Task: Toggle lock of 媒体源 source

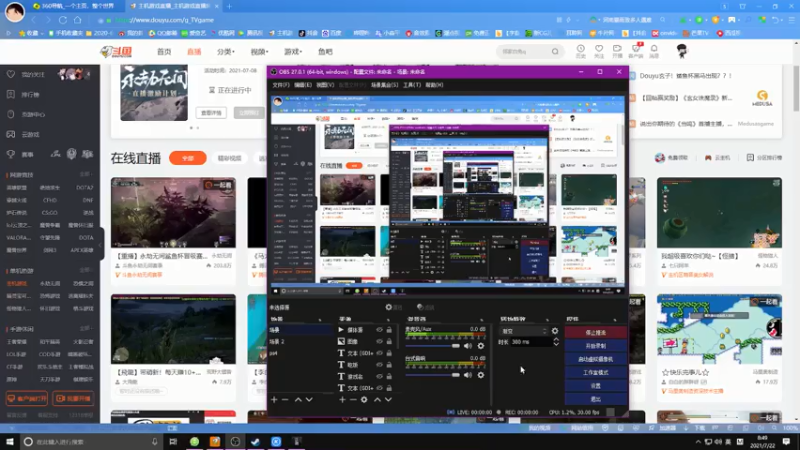Action: coord(389,330)
